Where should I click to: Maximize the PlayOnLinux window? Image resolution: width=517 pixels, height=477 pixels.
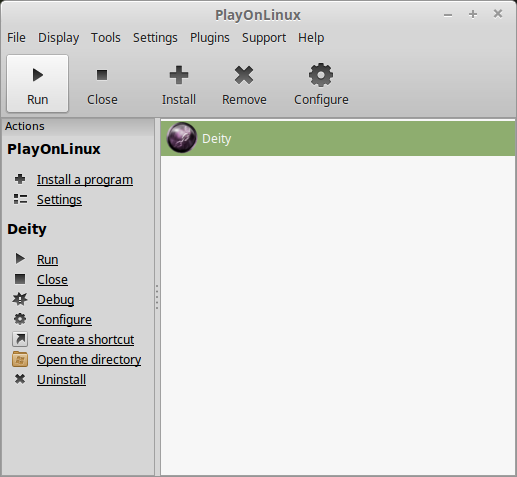click(473, 14)
